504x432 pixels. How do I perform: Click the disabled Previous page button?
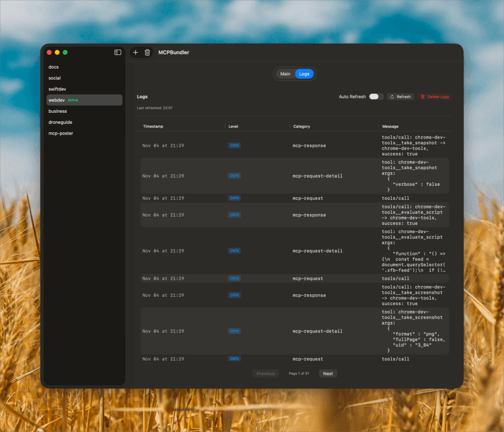(x=265, y=373)
